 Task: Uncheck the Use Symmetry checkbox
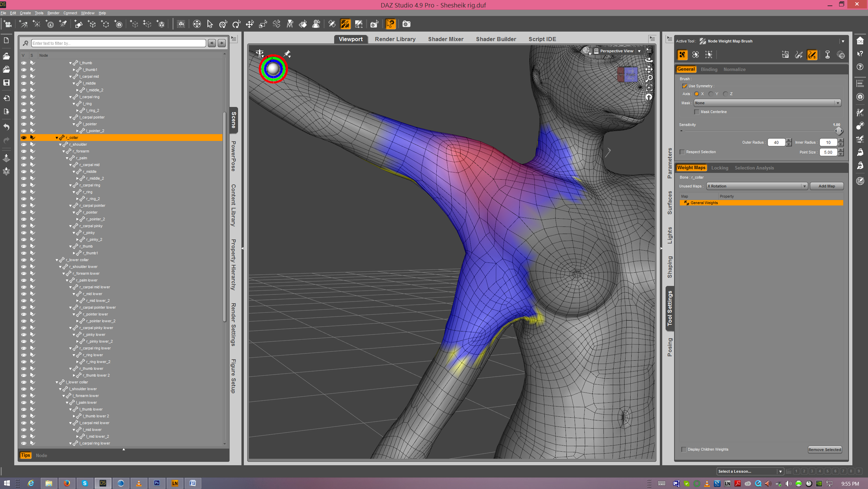685,86
